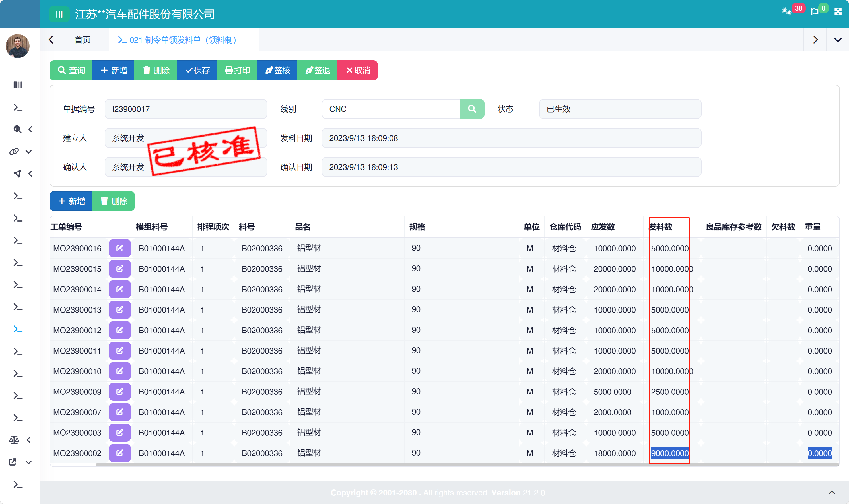Toggle sidebar with green menu icon
This screenshot has width=849, height=504.
[59, 14]
